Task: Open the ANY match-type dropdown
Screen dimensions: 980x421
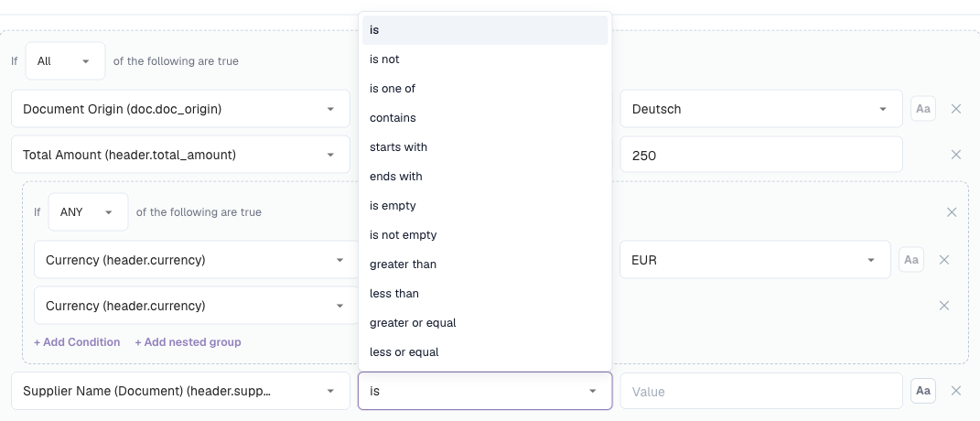Action: pyautogui.click(x=88, y=212)
